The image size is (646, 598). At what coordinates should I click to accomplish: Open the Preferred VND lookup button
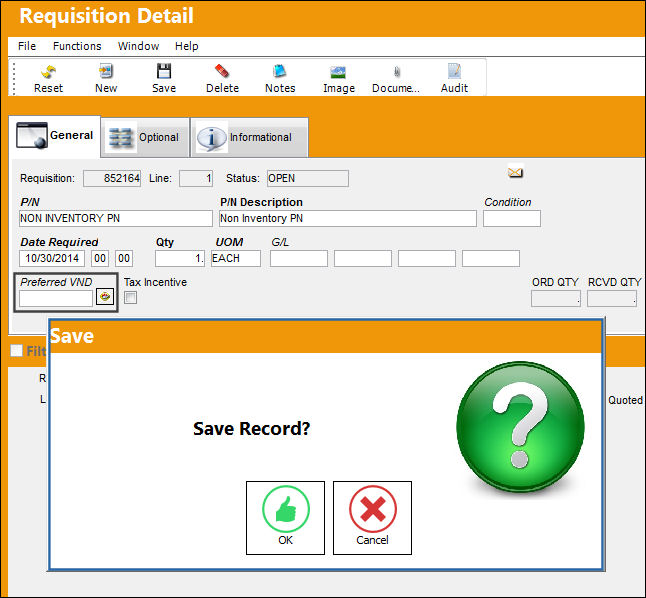click(105, 296)
